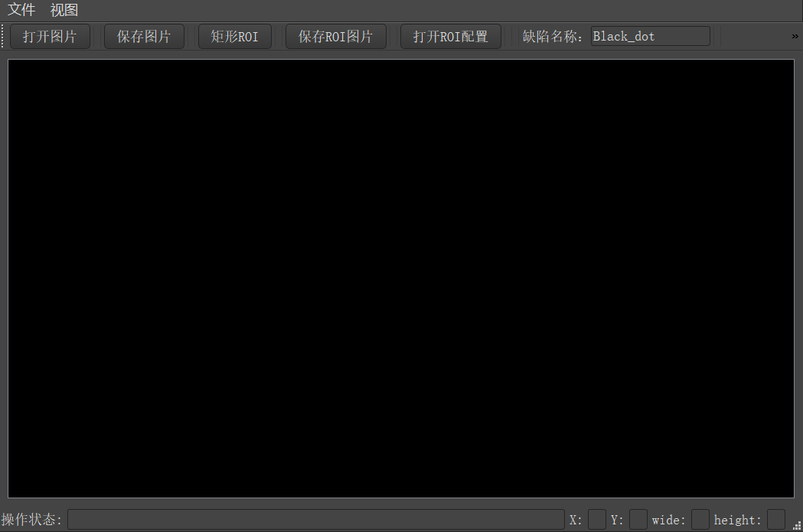Image resolution: width=803 pixels, height=532 pixels.
Task: Click the 打开图片 button
Action: (51, 36)
